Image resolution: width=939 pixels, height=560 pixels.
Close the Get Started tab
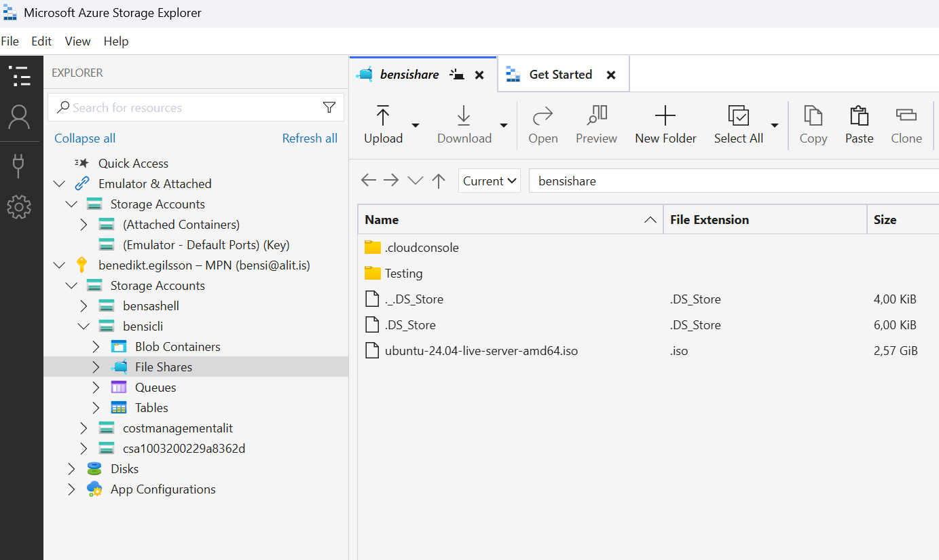(611, 75)
